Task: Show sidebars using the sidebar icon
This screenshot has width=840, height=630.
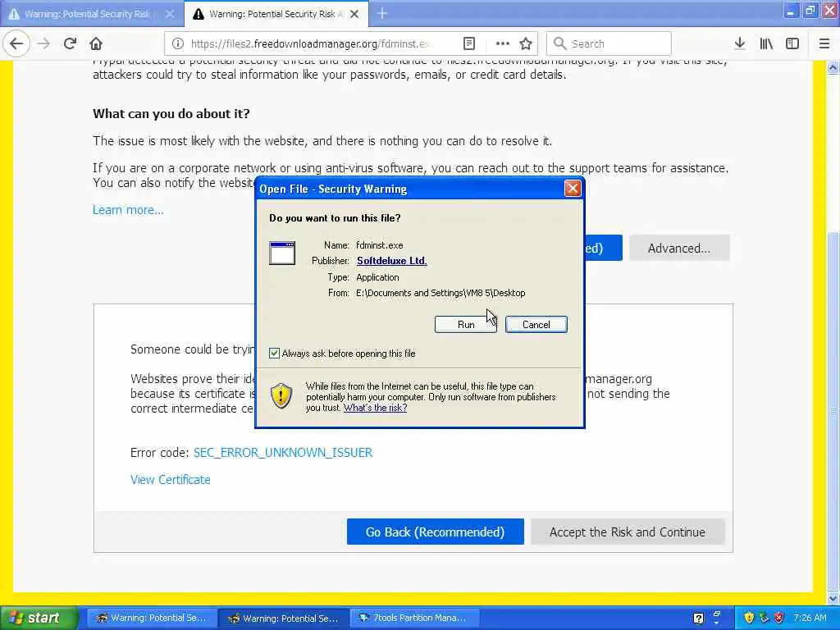Action: (792, 43)
